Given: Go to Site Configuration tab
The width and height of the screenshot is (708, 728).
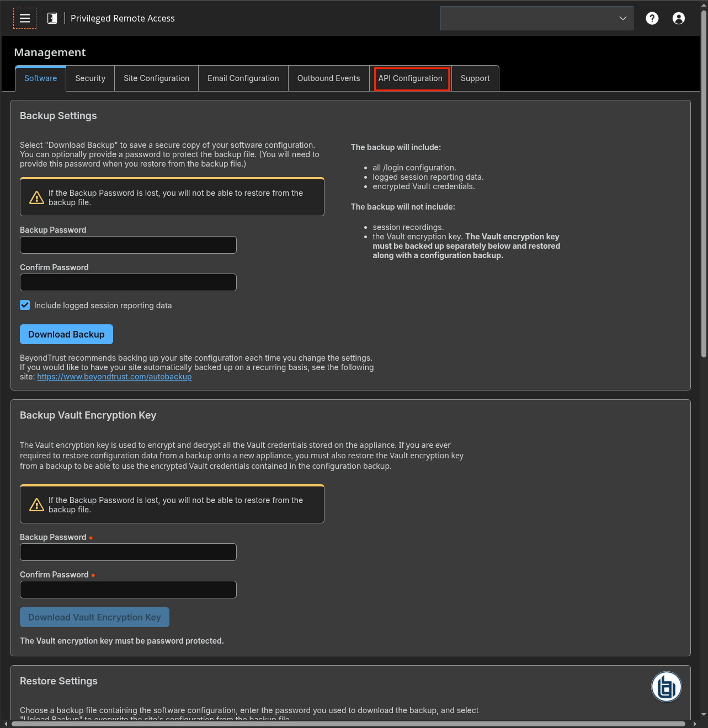Looking at the screenshot, I should pos(156,78).
